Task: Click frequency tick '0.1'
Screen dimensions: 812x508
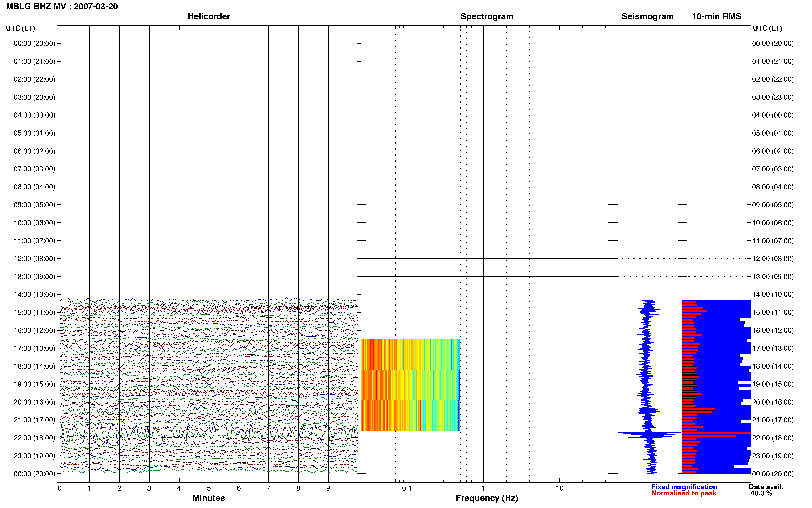Action: [x=407, y=488]
